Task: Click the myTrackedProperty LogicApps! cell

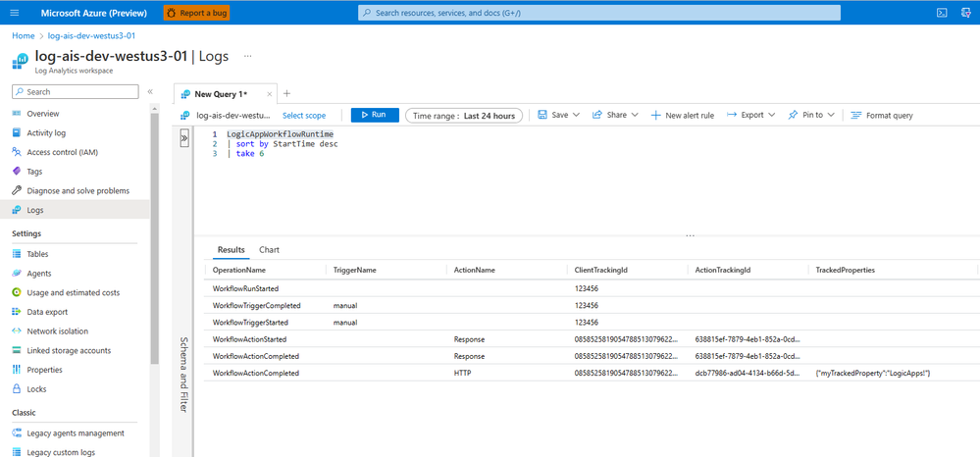Action: pos(874,374)
